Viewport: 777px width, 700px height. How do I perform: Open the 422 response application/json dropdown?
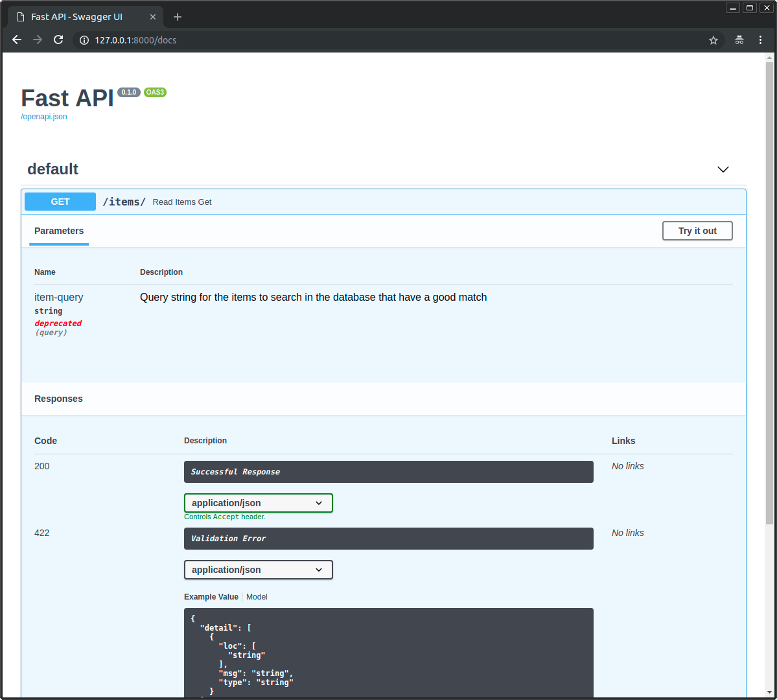[x=258, y=570]
